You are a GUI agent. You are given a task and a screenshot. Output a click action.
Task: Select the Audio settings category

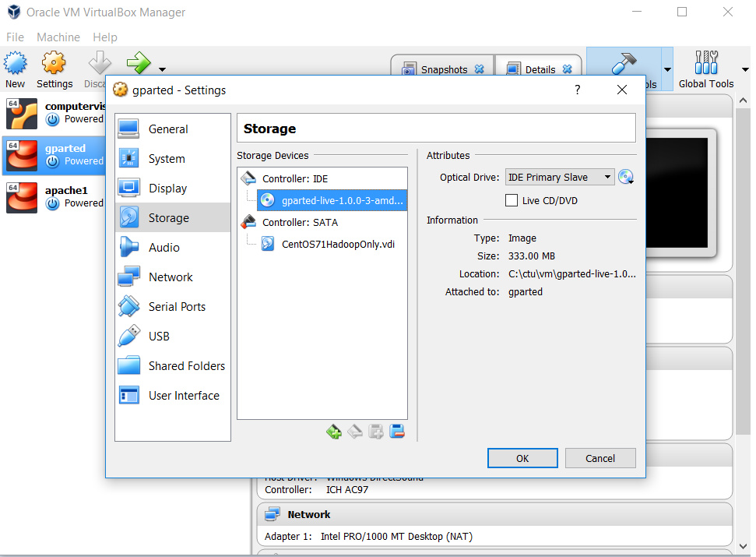pyautogui.click(x=173, y=248)
